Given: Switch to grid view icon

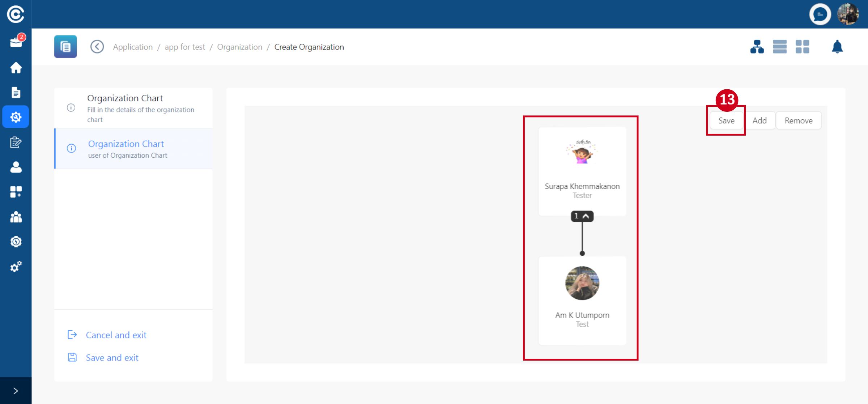Looking at the screenshot, I should 802,47.
